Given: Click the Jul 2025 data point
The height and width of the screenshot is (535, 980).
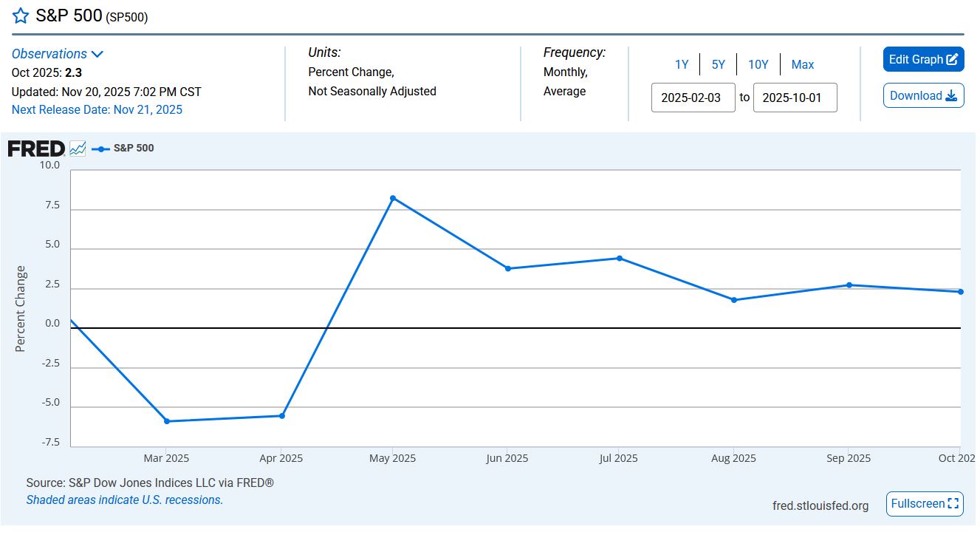Looking at the screenshot, I should [620, 258].
